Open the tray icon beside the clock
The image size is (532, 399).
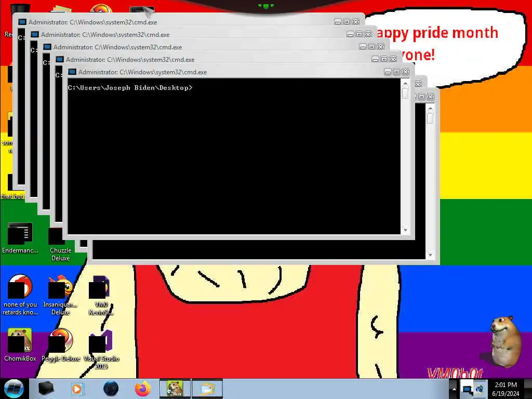tap(480, 389)
